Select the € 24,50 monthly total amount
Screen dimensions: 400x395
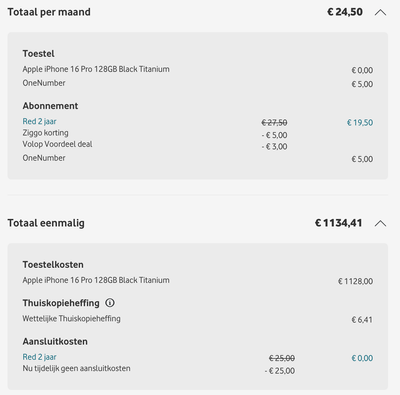point(345,12)
